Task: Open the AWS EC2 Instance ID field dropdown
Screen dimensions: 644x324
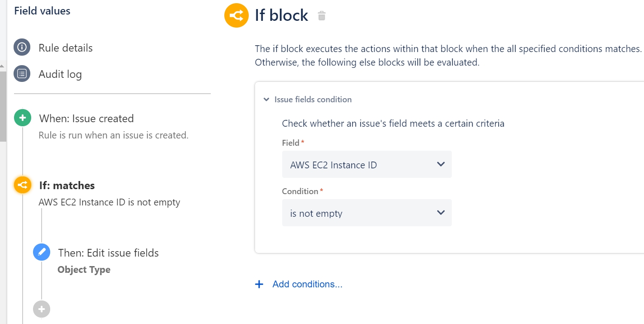Action: click(367, 164)
